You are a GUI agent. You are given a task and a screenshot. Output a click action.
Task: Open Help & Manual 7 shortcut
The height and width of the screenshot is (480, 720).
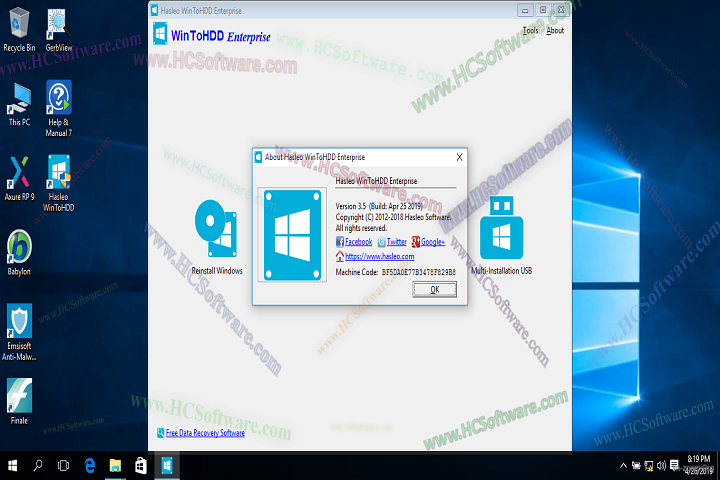59,109
